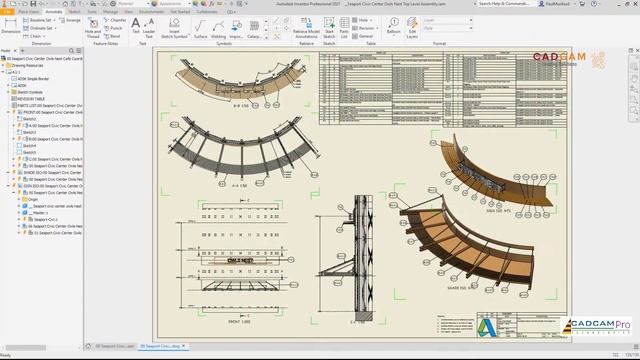Image resolution: width=640 pixels, height=360 pixels.
Task: Switch to the Manage ribbon tab
Action: pos(110,12)
